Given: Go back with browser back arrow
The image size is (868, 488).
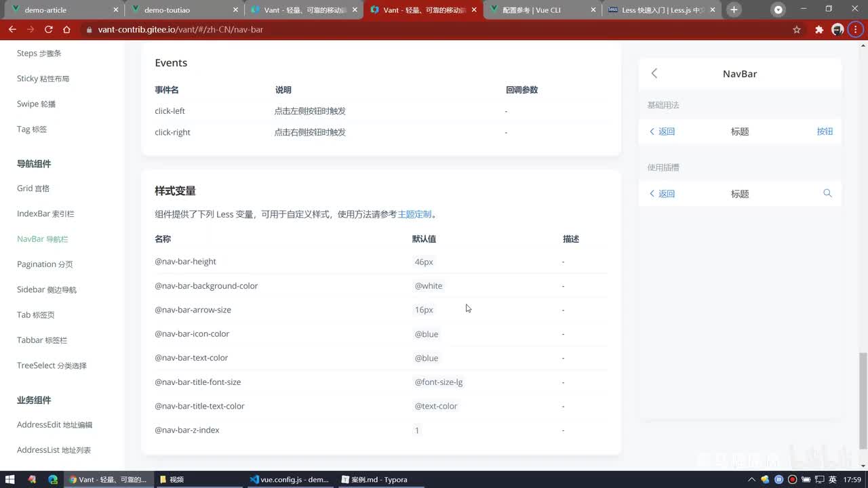Looking at the screenshot, I should 12,30.
